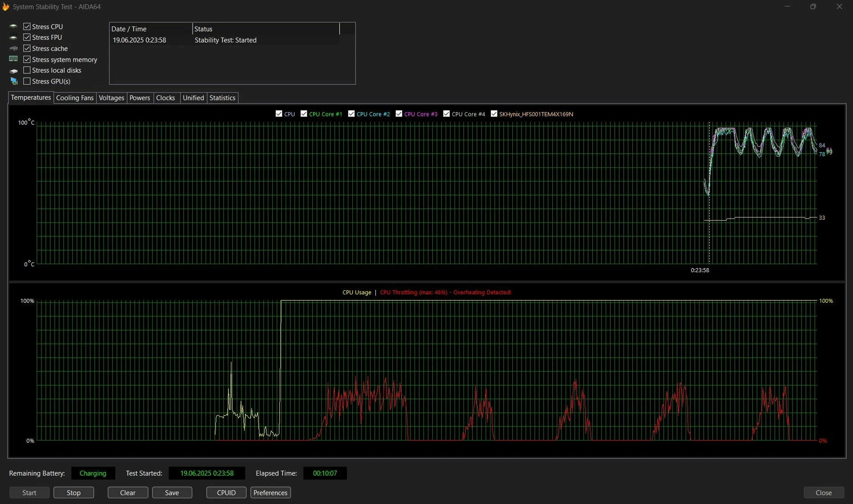Enable the Stress GPU(s) checkbox
Screen dimensions: 853x504
27,81
